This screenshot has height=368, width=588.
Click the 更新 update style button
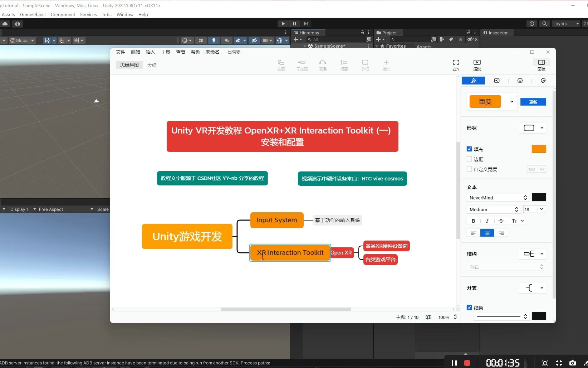[x=533, y=102]
